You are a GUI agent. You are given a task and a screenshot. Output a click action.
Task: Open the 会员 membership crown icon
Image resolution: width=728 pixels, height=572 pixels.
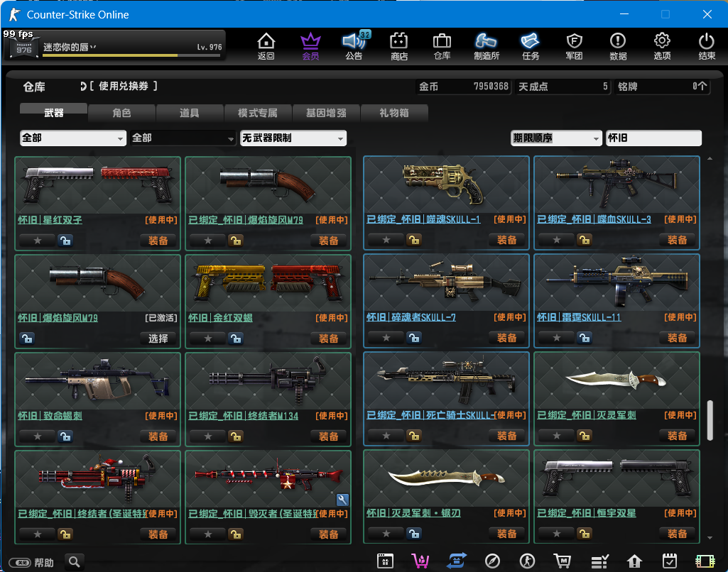(x=310, y=46)
